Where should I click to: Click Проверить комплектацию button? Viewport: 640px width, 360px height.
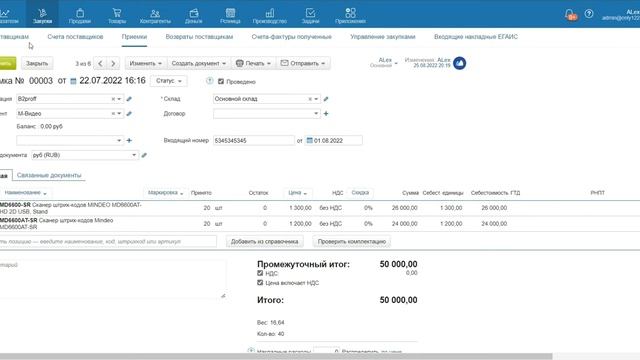(x=352, y=242)
